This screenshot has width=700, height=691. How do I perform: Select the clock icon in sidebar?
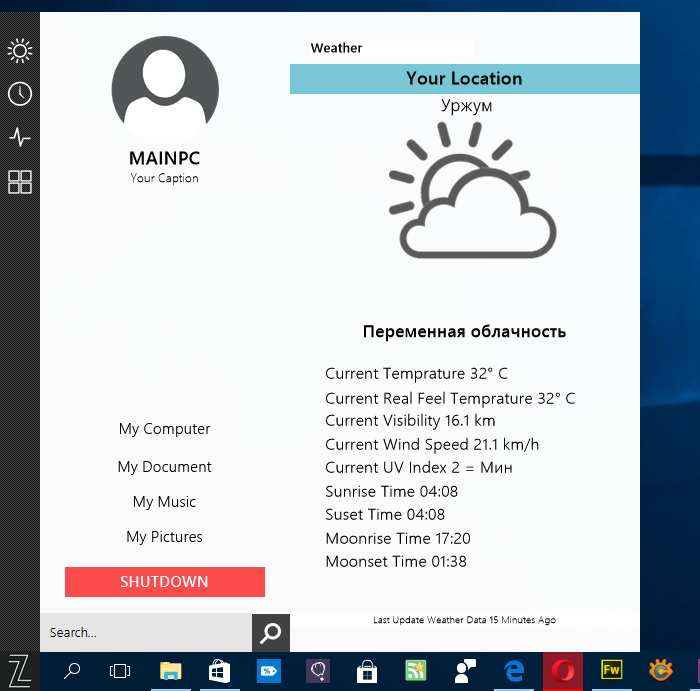(20, 94)
